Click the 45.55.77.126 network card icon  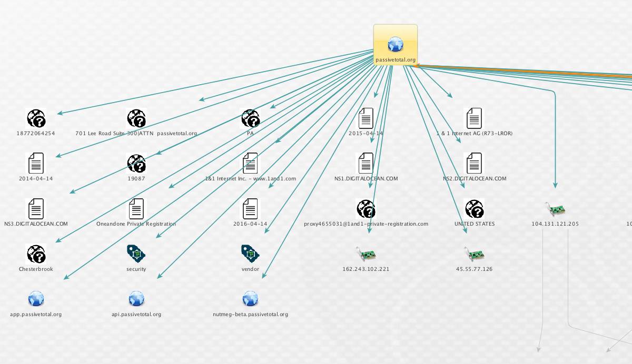pos(474,254)
